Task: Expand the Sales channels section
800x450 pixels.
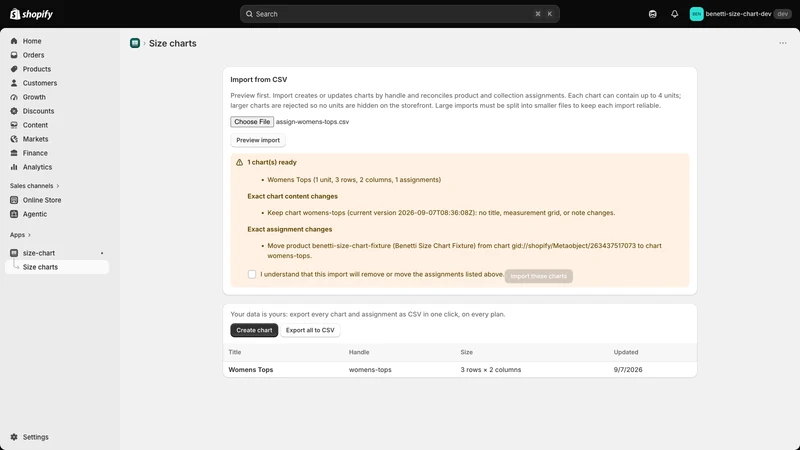Action: coord(34,186)
